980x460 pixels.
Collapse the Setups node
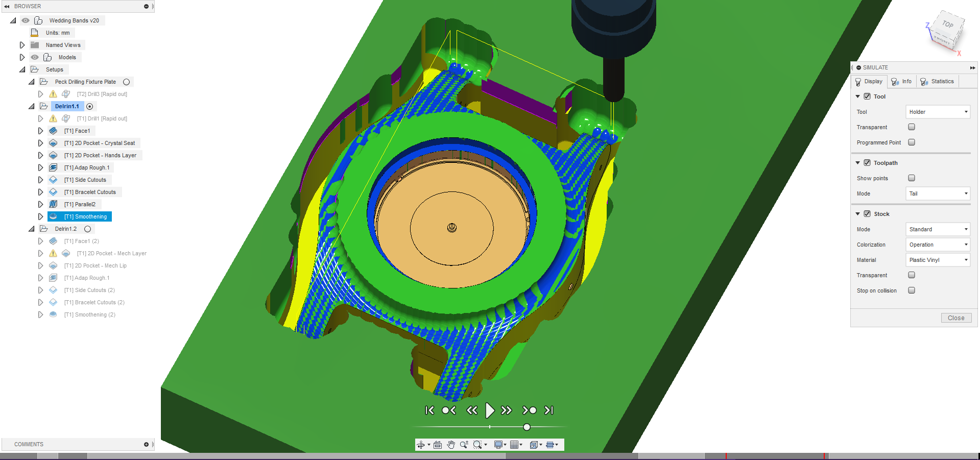pos(22,69)
